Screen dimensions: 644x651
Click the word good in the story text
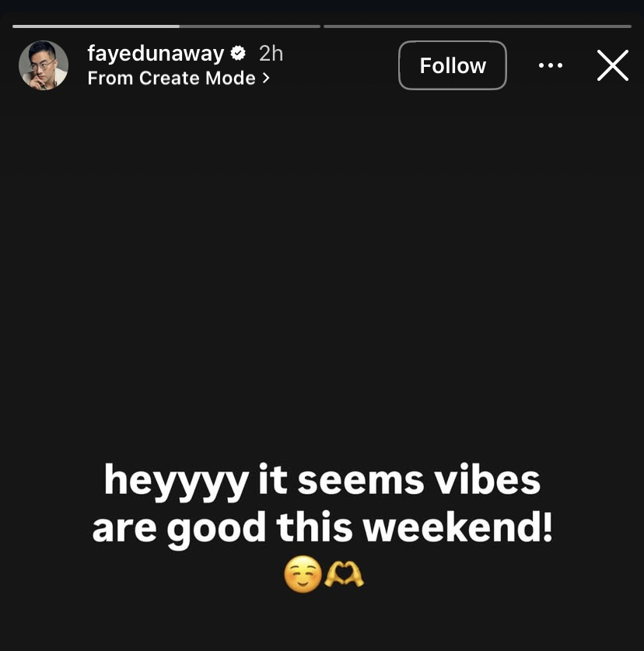pos(216,529)
